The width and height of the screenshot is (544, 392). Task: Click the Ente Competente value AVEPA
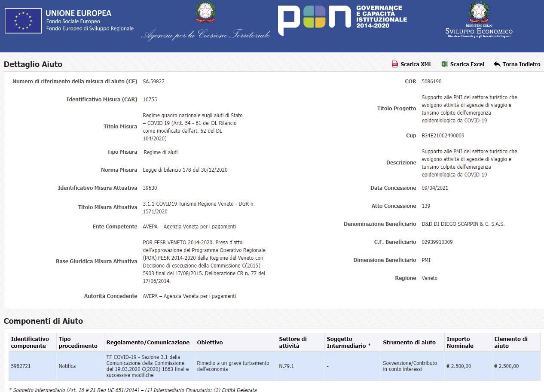189,227
